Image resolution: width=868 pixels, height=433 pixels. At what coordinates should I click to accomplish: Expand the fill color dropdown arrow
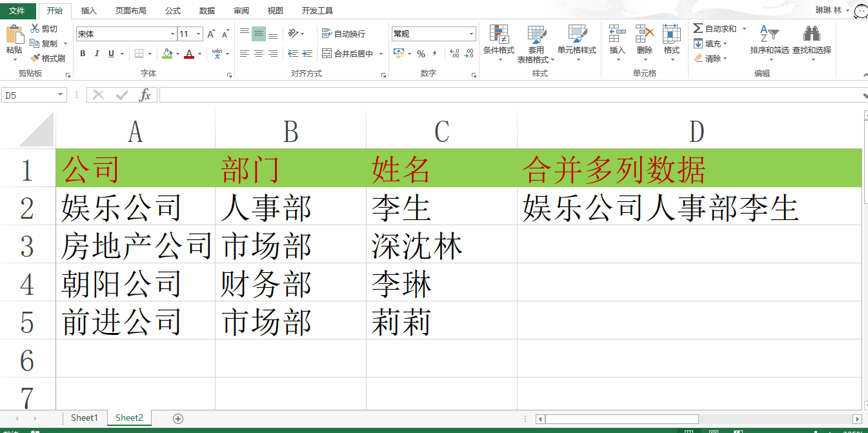tap(176, 54)
